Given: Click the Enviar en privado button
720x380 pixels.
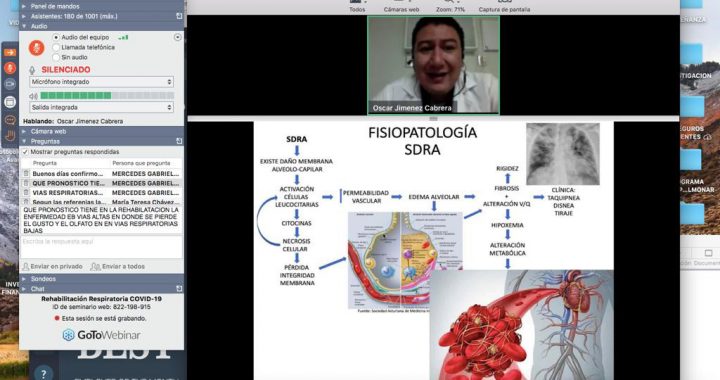Looking at the screenshot, I should click(x=52, y=266).
